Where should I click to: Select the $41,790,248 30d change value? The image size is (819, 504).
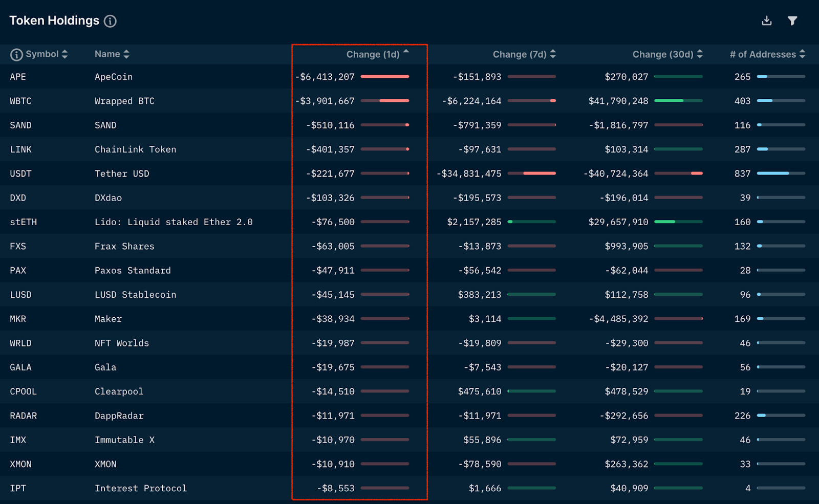click(618, 101)
